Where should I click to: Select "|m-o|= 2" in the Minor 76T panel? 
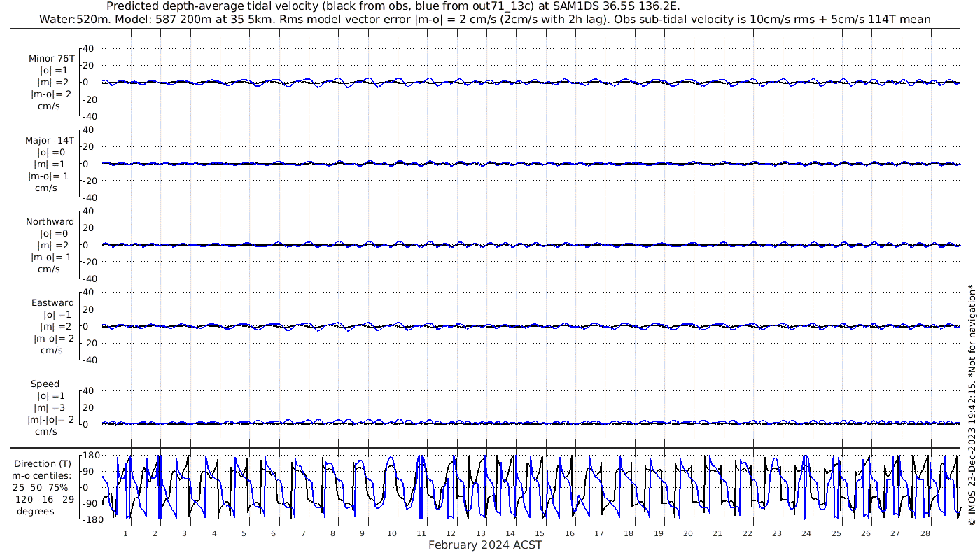pos(50,94)
